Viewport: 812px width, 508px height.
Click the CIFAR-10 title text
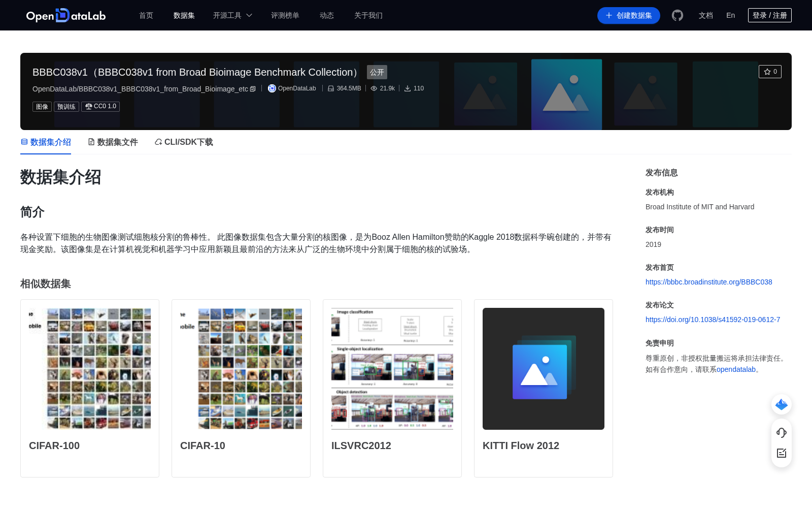coord(202,446)
